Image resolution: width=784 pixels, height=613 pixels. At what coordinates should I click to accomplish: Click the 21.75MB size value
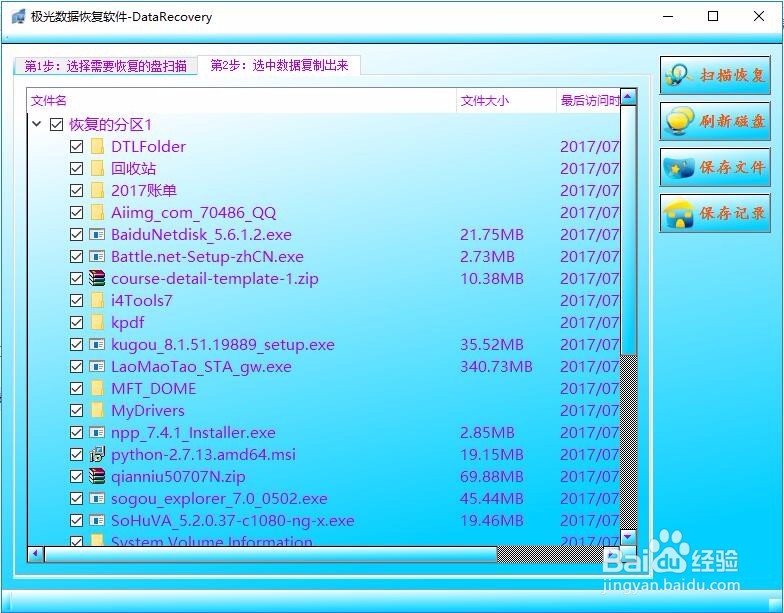[492, 234]
